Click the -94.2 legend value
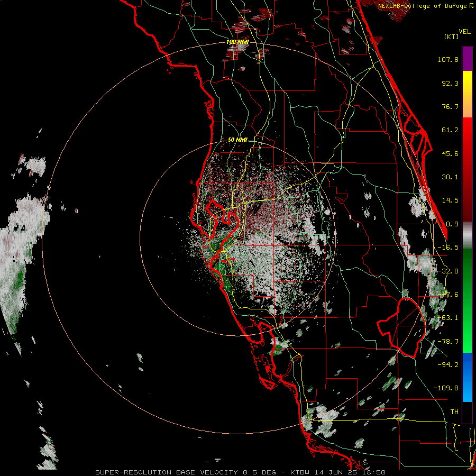476x476 pixels. (x=448, y=364)
